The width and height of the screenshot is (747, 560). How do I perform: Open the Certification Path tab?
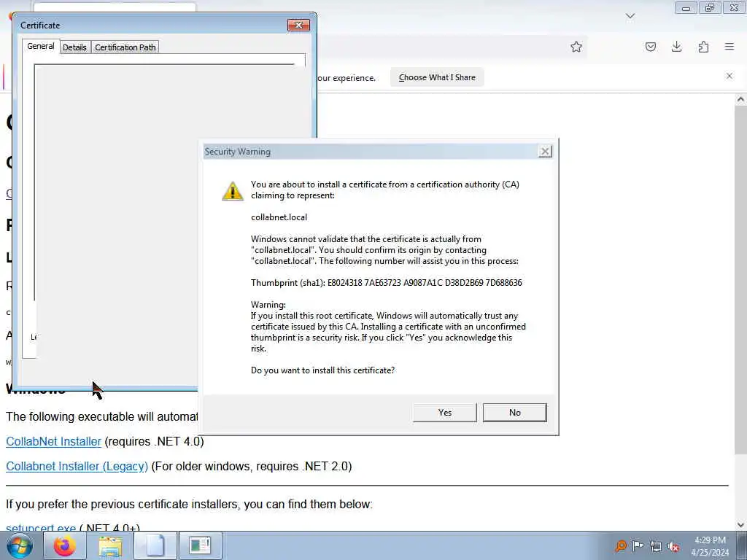pos(125,47)
